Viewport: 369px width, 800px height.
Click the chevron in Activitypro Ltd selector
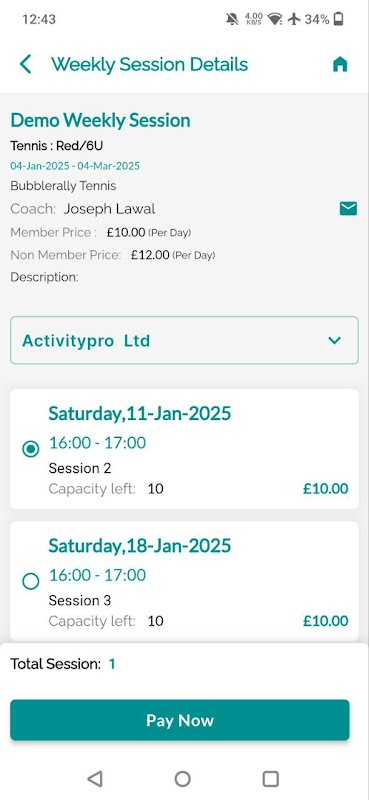point(334,340)
